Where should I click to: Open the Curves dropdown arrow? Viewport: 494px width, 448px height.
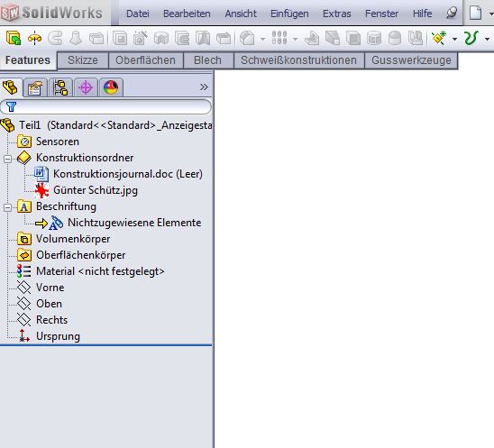pos(487,39)
